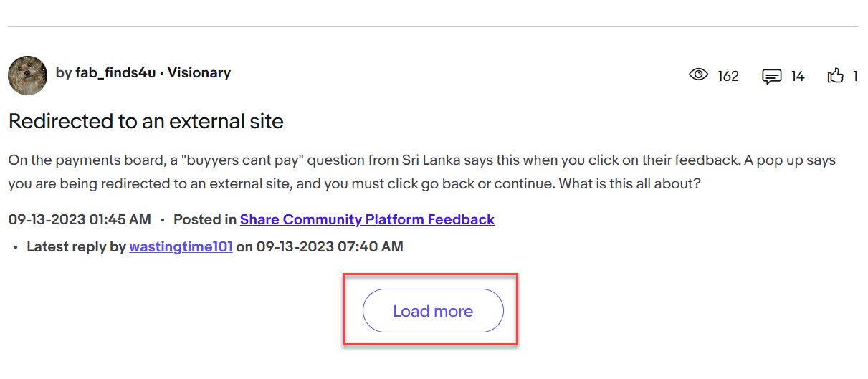868x379 pixels.
Task: Open the Share Community Platform Feedback board link
Action: click(x=367, y=219)
